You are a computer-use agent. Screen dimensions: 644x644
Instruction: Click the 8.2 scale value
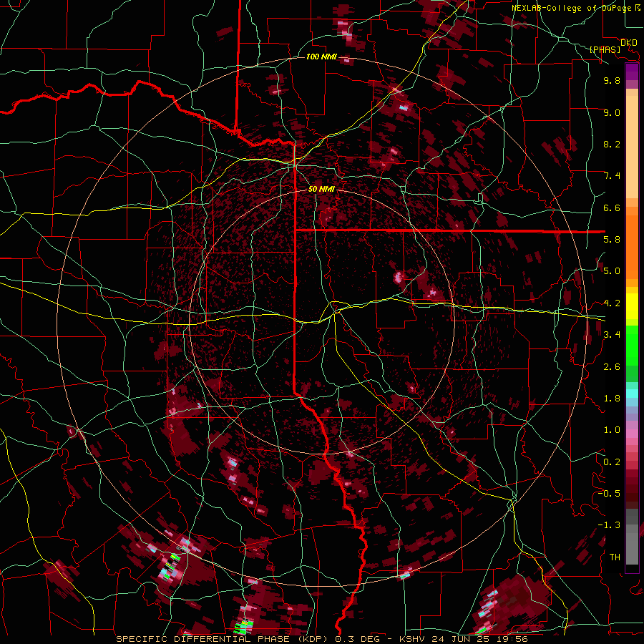(x=612, y=144)
